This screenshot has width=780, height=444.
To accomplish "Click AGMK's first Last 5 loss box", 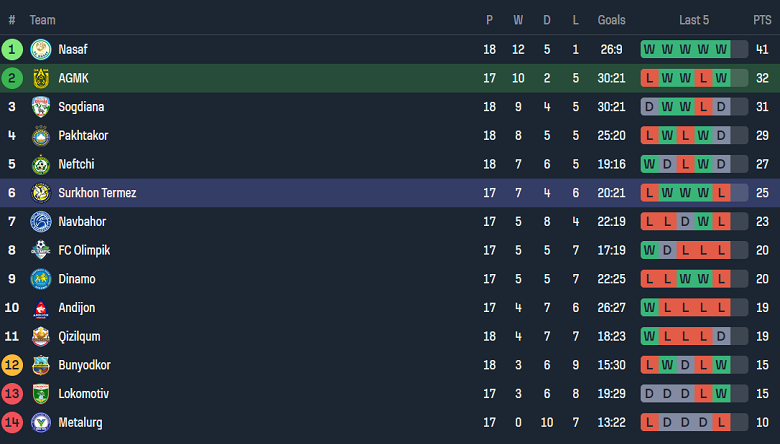I will pos(650,78).
